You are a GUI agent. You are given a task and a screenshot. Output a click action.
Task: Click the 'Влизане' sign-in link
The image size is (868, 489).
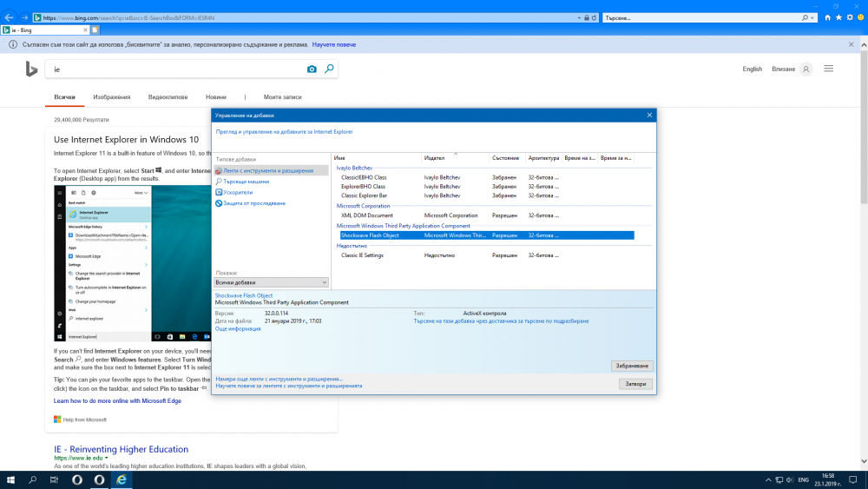point(783,69)
